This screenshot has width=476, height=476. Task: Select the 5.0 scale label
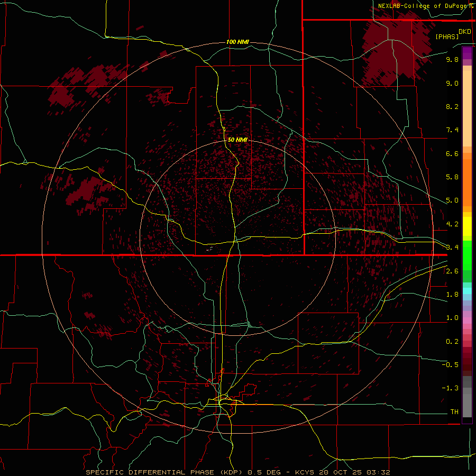pos(452,200)
